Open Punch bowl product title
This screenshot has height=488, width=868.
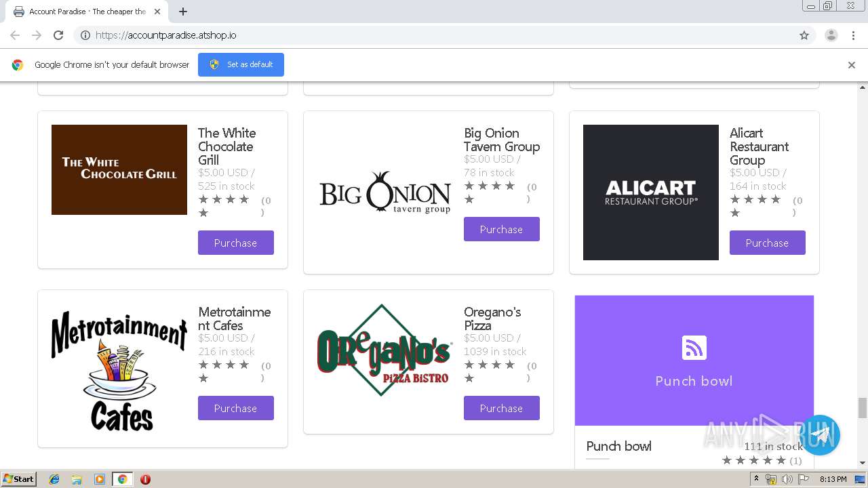619,446
